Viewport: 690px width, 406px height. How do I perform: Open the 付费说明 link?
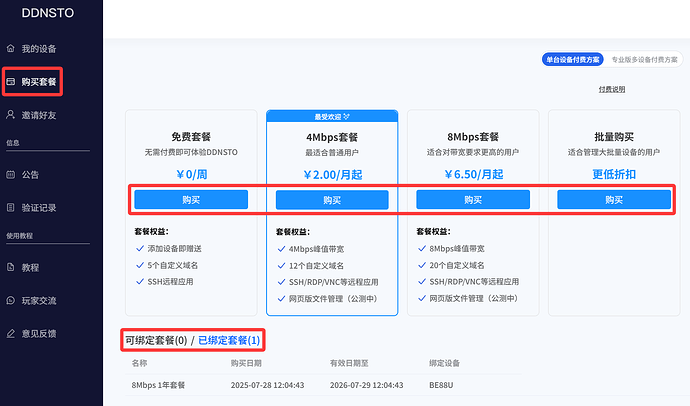coord(611,90)
